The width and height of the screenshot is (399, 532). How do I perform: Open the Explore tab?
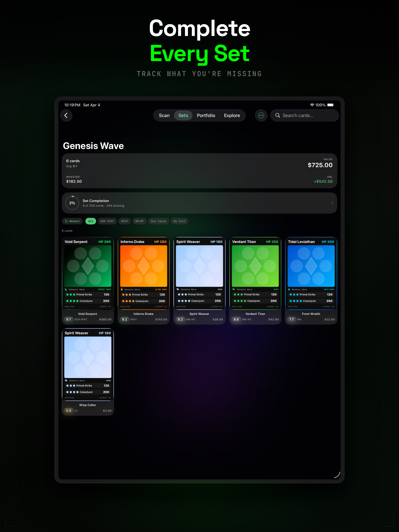(x=232, y=115)
